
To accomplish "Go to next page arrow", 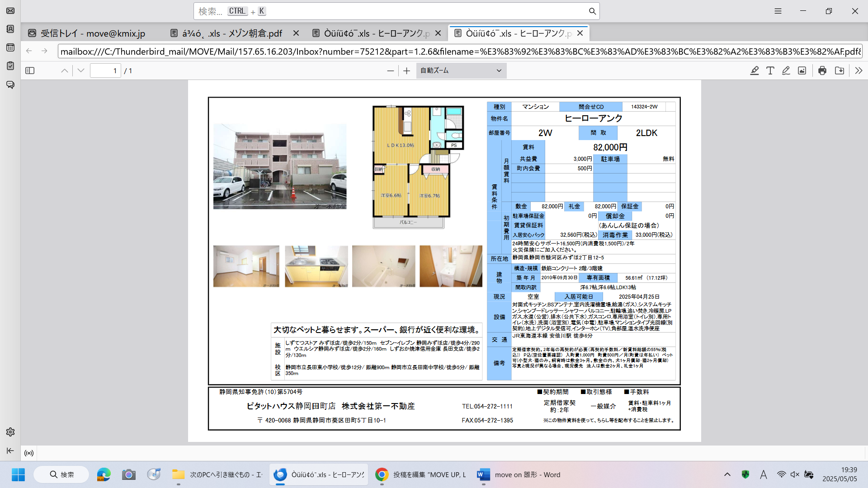I will click(81, 70).
